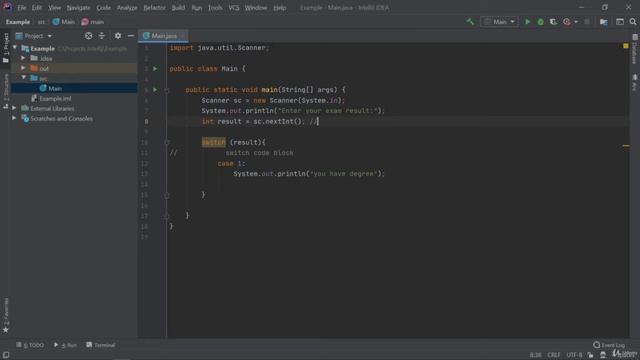Open the VCS menu
Image resolution: width=640 pixels, height=360 pixels.
234,8
